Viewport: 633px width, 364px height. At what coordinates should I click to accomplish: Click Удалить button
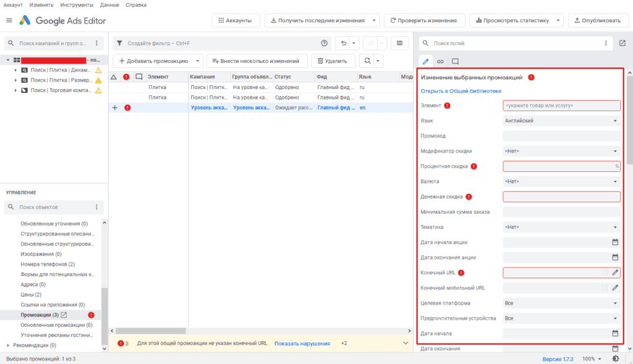coord(333,61)
